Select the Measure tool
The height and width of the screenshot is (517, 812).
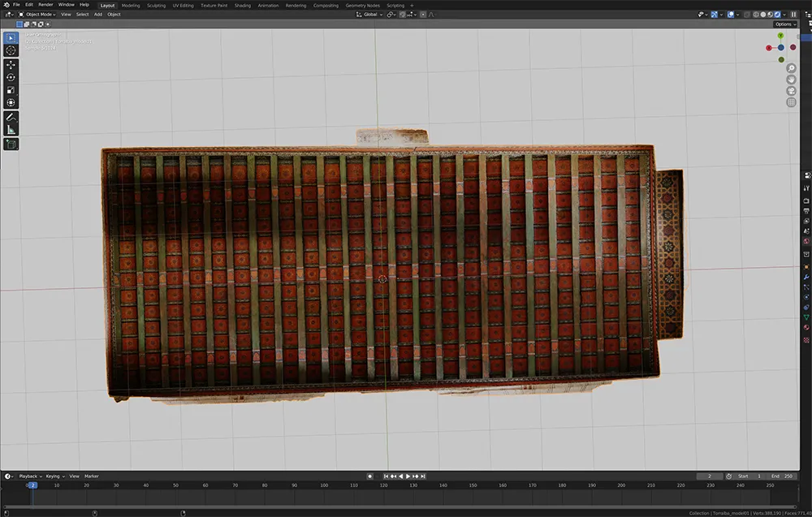click(11, 130)
